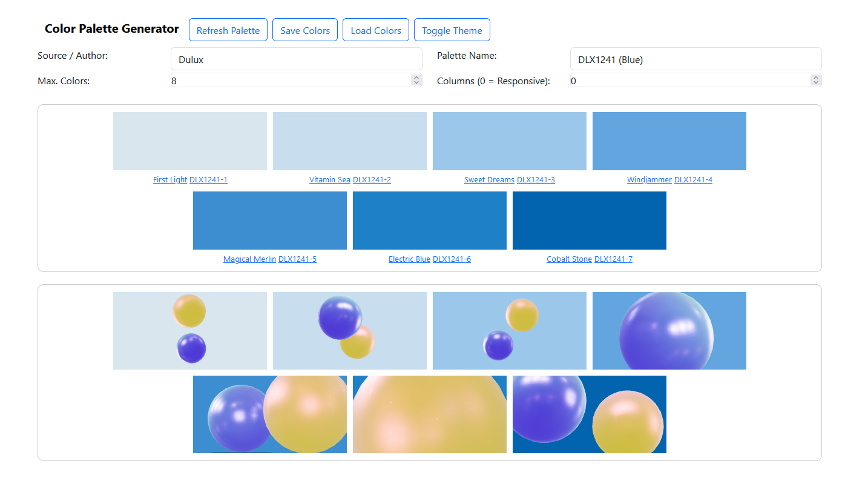Click the lightest blue bubble preview thumbnail
868x495 pixels.
coord(190,331)
